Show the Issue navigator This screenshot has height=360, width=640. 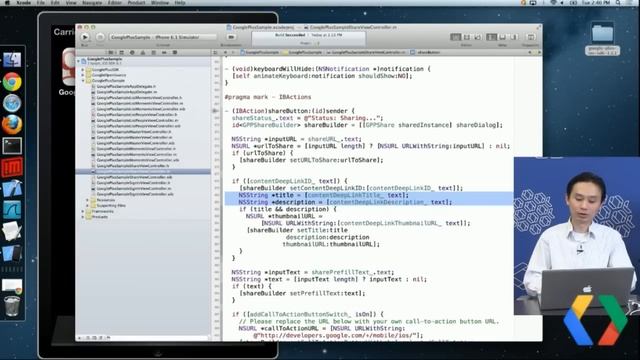pos(142,53)
